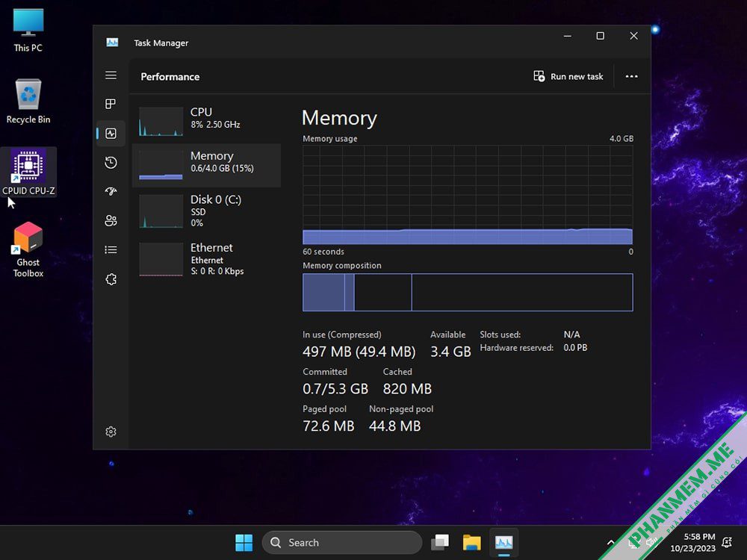The width and height of the screenshot is (747, 560).
Task: Open the Details page icon
Action: click(x=111, y=249)
